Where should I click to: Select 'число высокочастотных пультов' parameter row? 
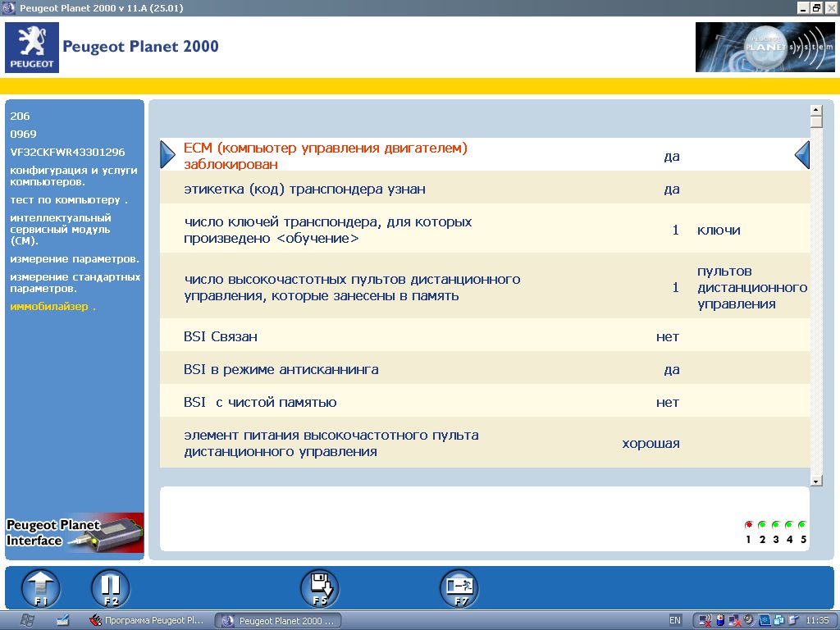point(485,286)
